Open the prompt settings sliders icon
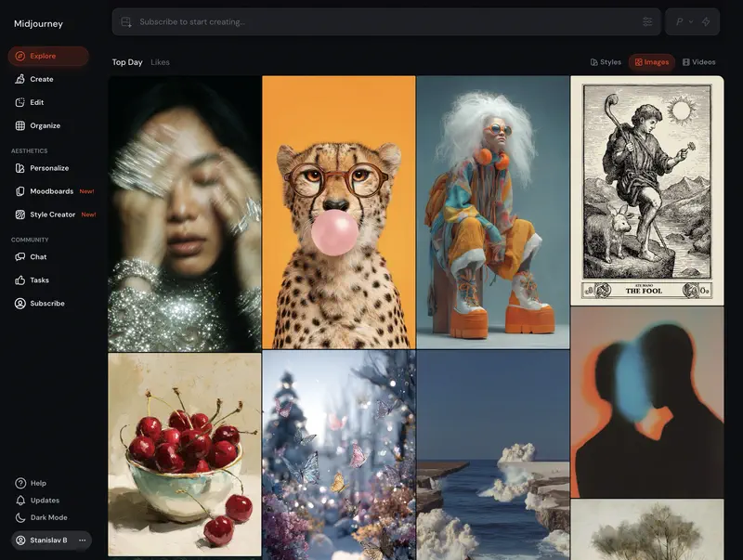The width and height of the screenshot is (743, 560). click(647, 21)
